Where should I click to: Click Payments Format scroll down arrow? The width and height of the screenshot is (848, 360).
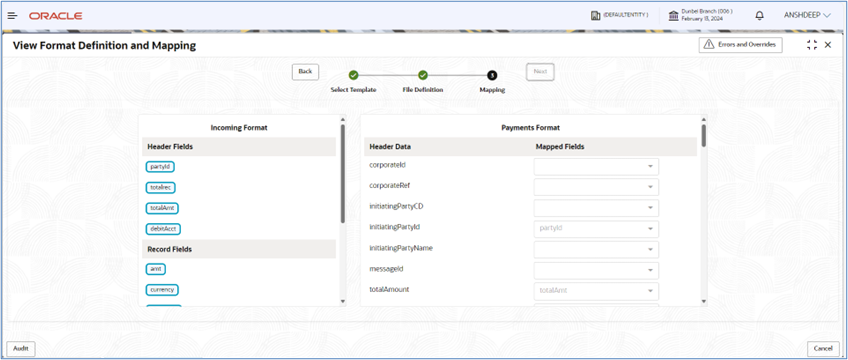pyautogui.click(x=703, y=301)
